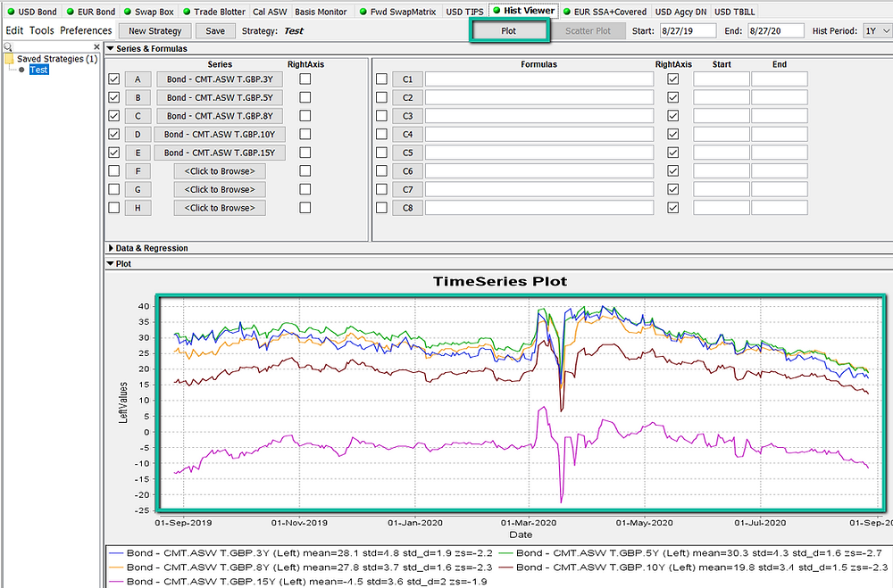Close the saved strategies side panel

(x=96, y=47)
